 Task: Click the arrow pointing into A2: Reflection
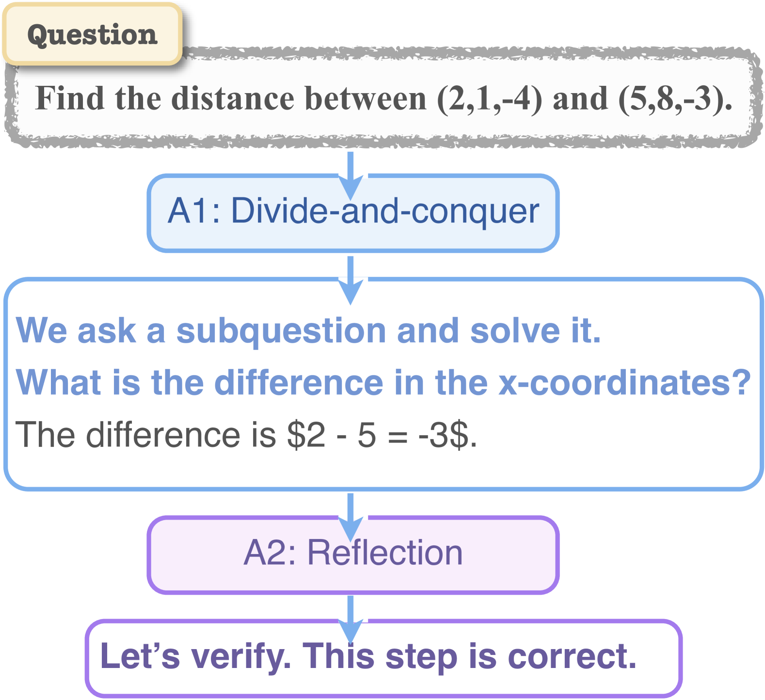click(351, 516)
